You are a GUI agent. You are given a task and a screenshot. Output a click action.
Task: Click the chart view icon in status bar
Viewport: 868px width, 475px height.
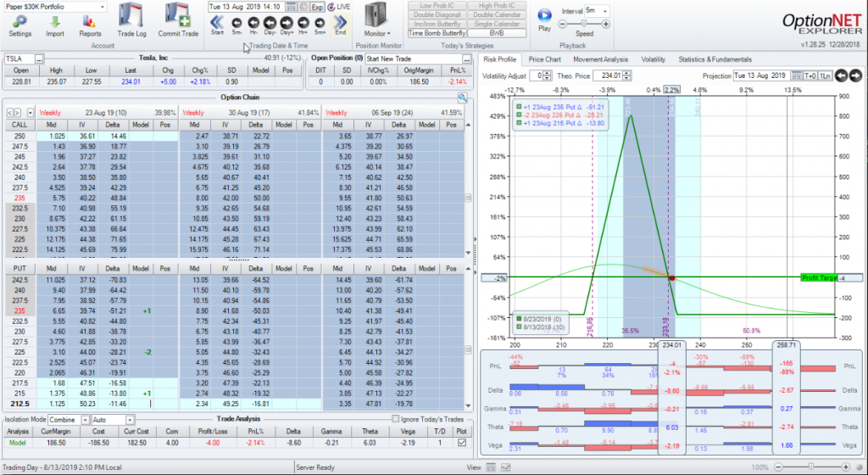coord(505,467)
